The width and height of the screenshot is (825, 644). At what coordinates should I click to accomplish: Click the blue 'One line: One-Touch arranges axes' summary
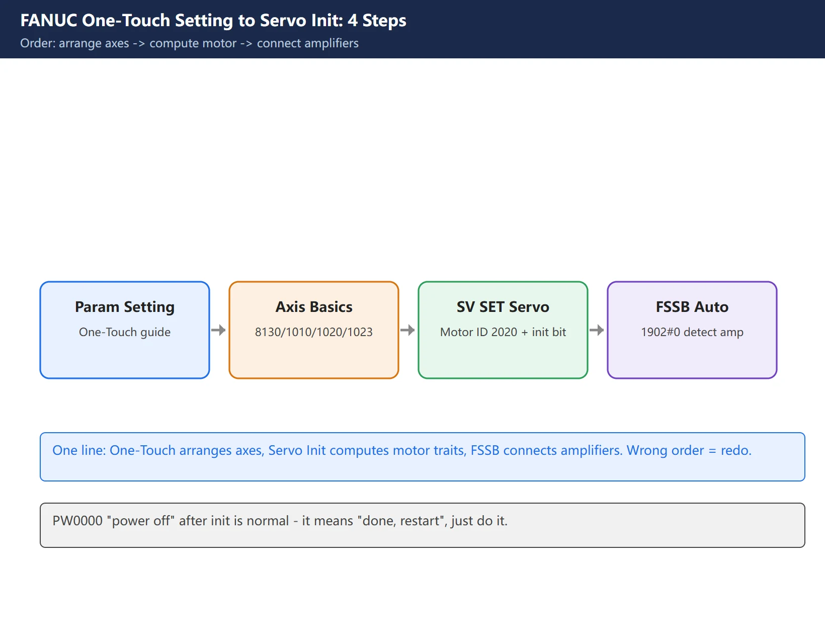[423, 457]
